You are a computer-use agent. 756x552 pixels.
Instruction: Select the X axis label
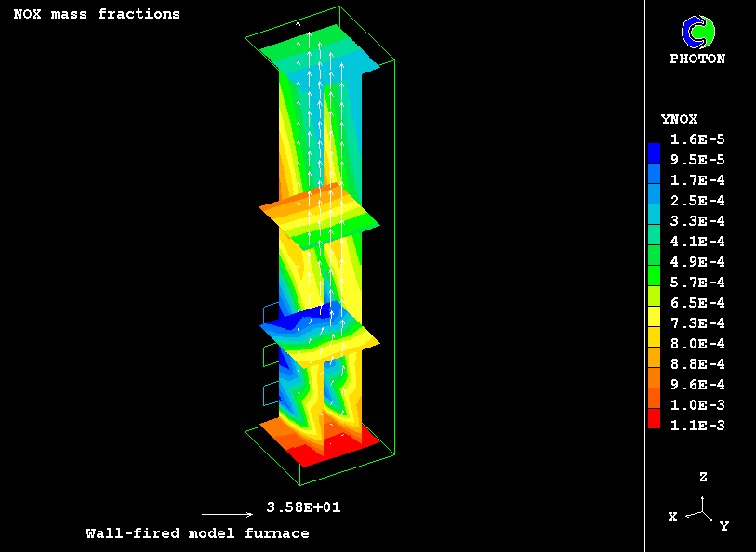pos(672,517)
